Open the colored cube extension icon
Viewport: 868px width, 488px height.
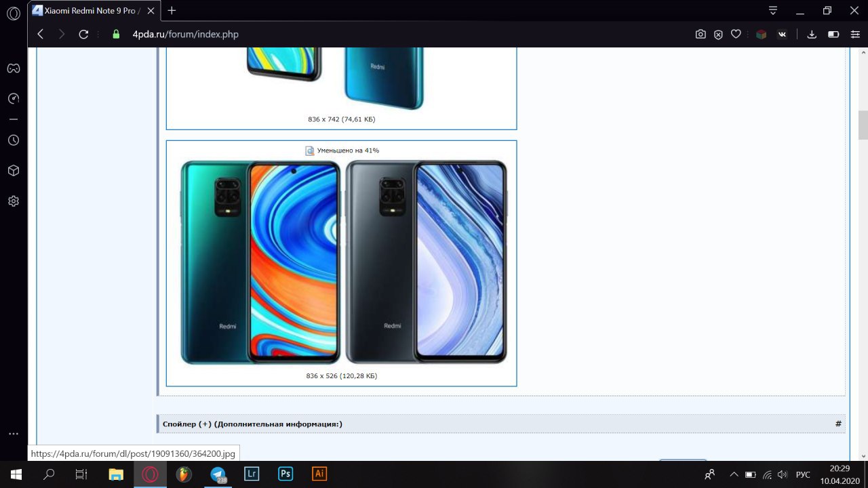point(762,34)
